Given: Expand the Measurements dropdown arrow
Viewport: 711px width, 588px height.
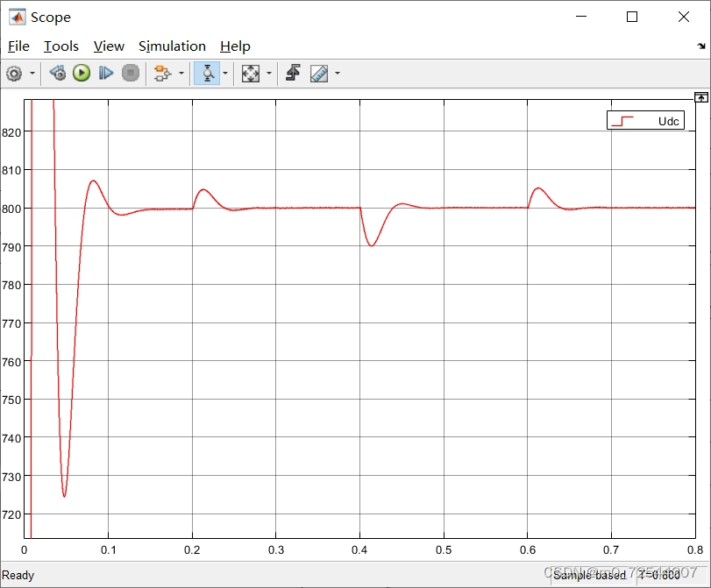Looking at the screenshot, I should coord(338,73).
